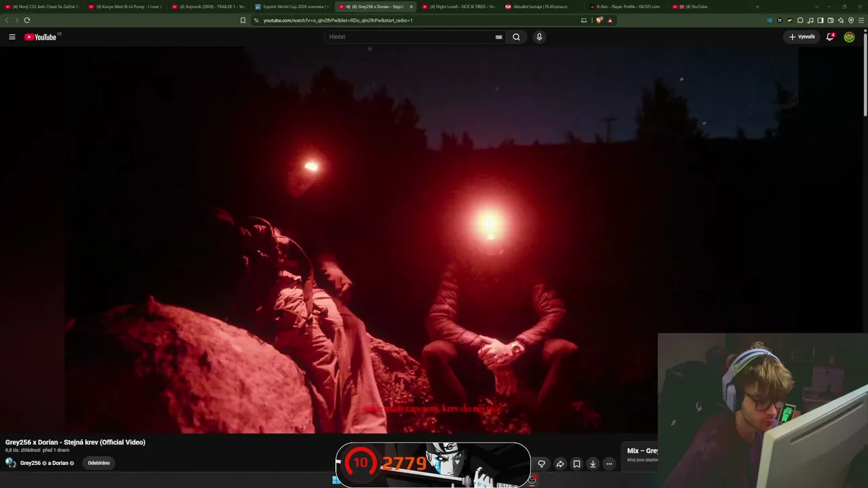Open the YouTube notifications bell
The width and height of the screenshot is (868, 488).
point(830,37)
